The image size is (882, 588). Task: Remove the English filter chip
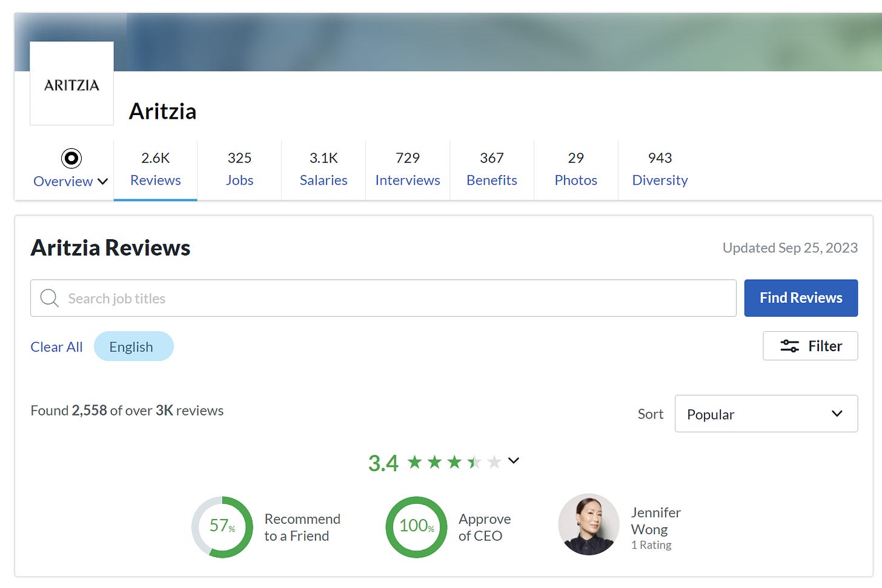point(134,346)
